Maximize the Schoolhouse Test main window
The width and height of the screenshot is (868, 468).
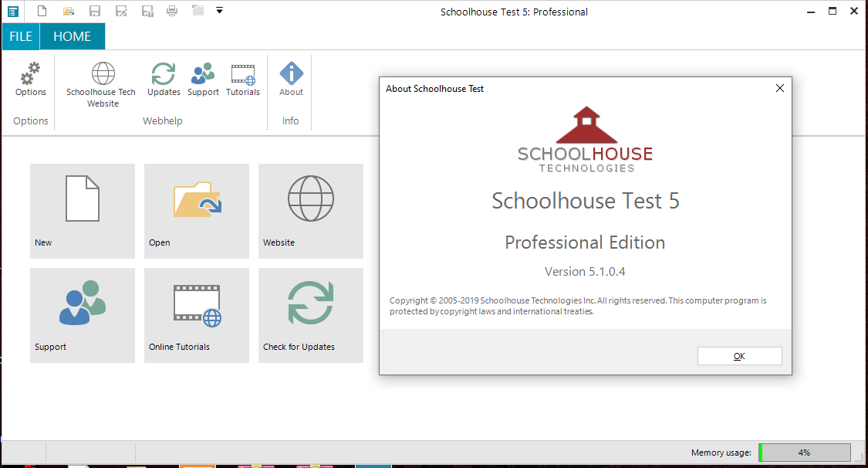(833, 11)
